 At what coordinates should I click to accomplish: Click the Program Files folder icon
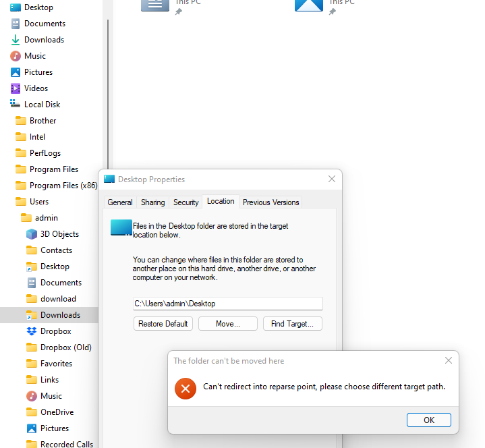tap(21, 169)
